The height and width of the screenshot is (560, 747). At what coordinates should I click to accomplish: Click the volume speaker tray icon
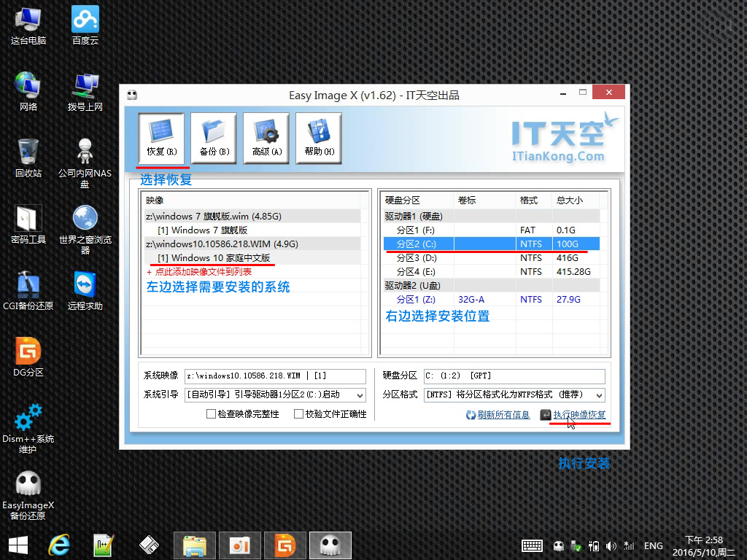611,545
